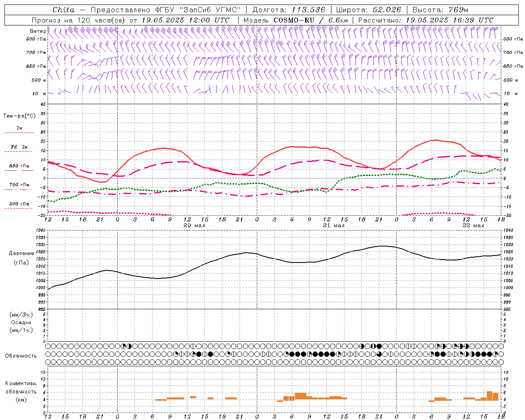Click the Облачность cloudiness label
Viewport: 525px width, 420px height.
point(21,356)
